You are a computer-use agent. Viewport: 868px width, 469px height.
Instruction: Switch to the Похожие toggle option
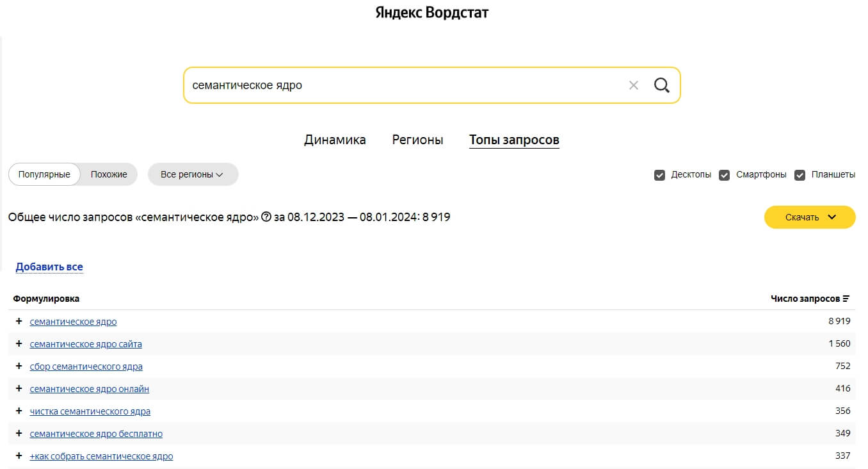click(109, 174)
